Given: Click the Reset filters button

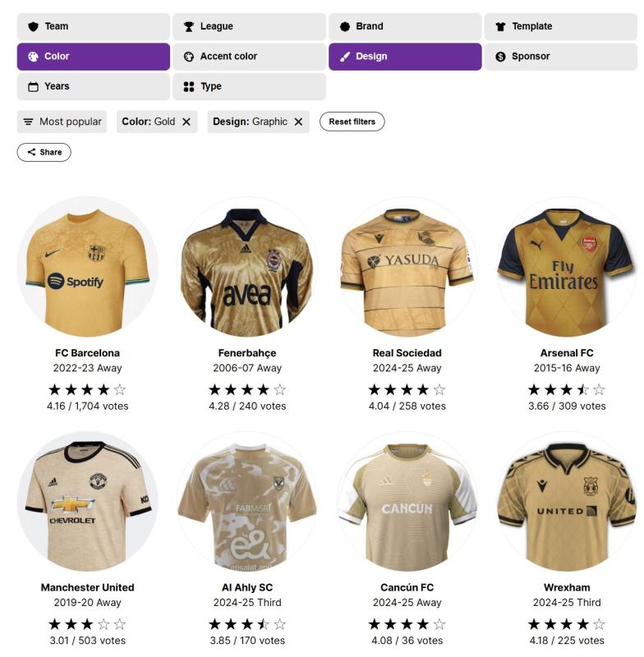Looking at the screenshot, I should 352,122.
